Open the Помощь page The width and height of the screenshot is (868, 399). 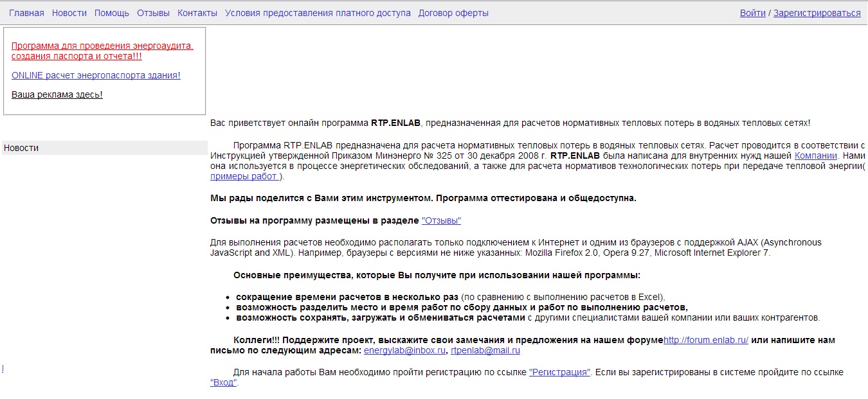pyautogui.click(x=112, y=13)
